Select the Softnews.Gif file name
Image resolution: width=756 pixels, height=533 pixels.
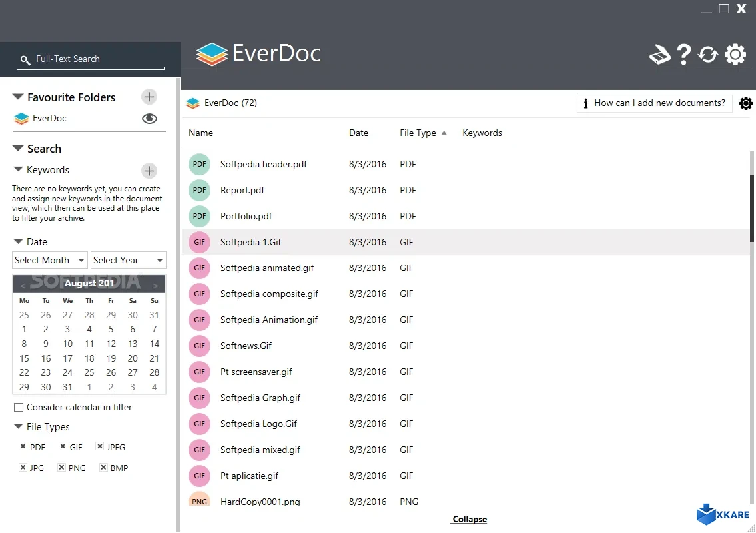coord(246,346)
